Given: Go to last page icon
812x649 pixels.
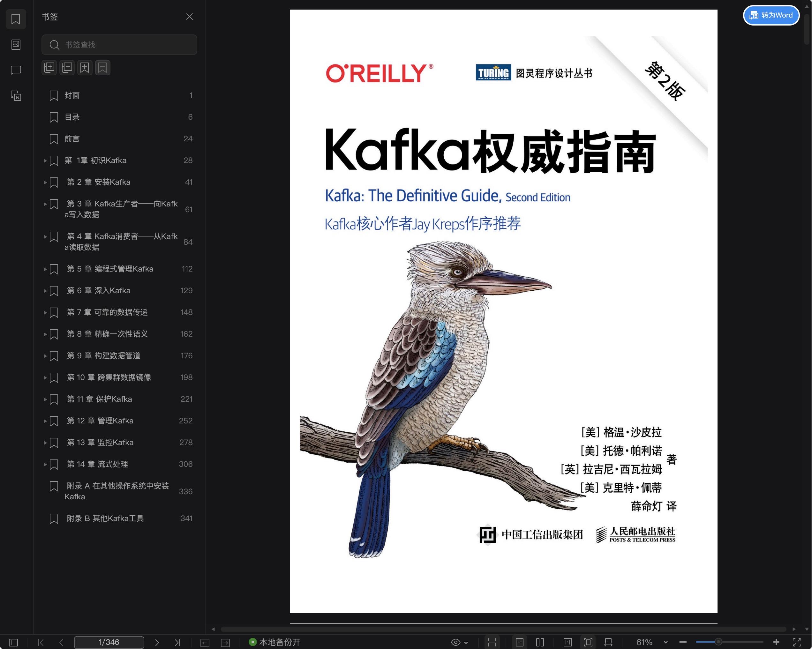Looking at the screenshot, I should 177,642.
